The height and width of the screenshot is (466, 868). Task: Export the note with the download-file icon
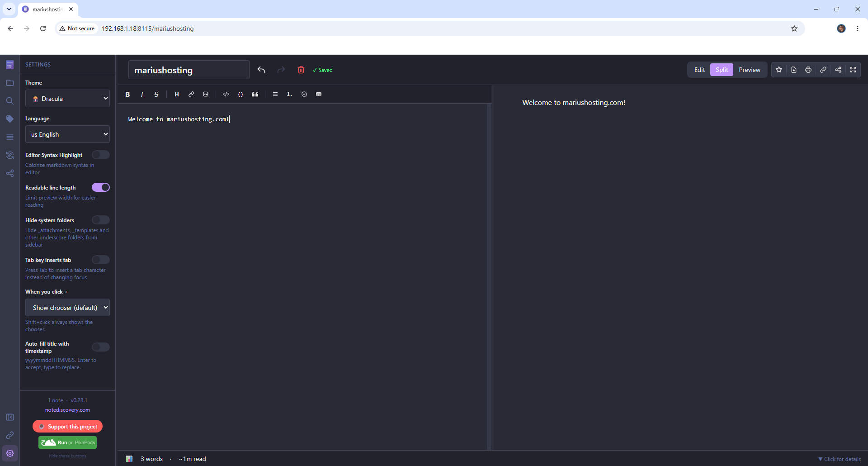tap(794, 70)
